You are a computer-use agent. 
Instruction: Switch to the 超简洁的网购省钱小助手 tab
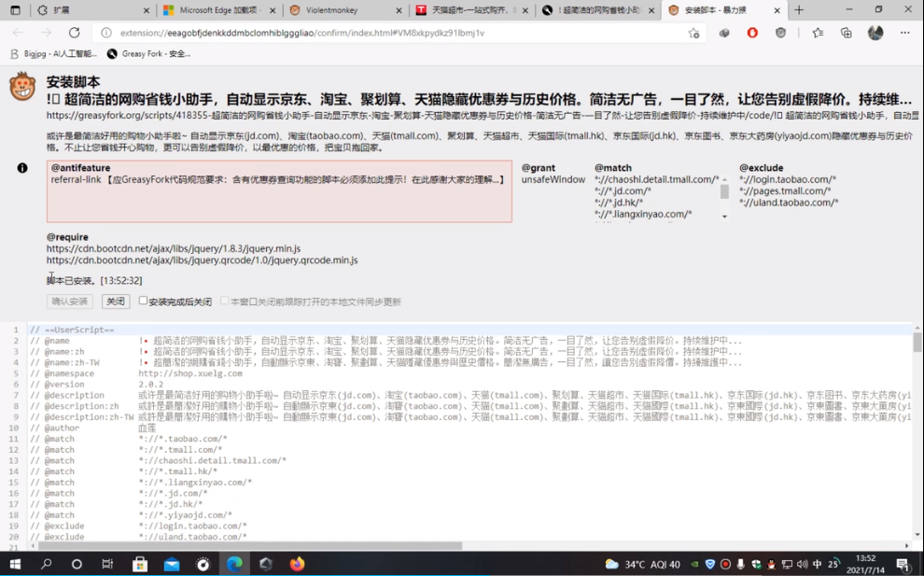click(x=598, y=10)
